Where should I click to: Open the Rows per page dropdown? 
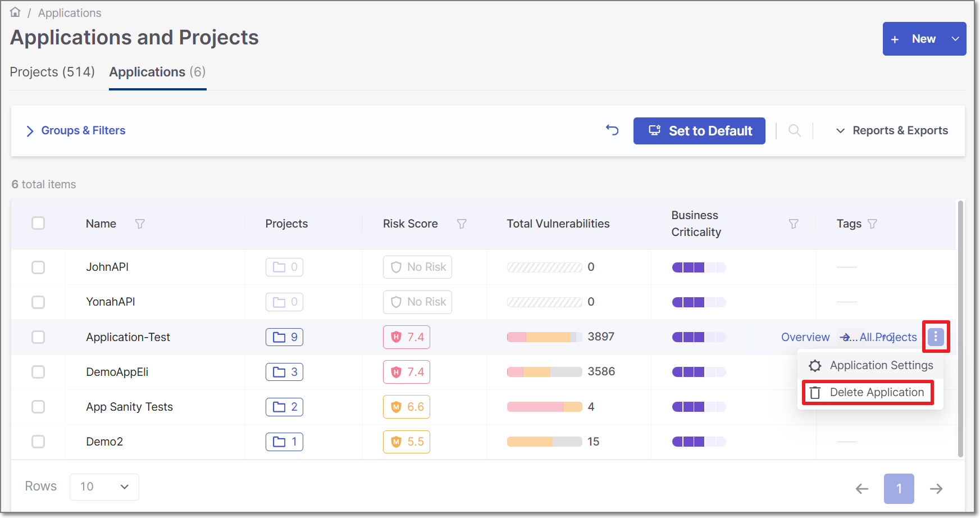point(104,487)
